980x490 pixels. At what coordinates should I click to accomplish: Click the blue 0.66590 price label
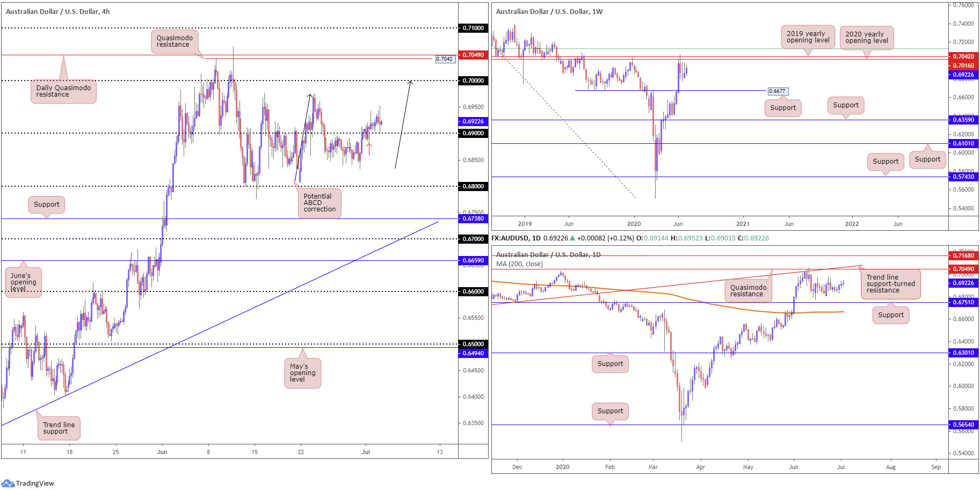473,260
